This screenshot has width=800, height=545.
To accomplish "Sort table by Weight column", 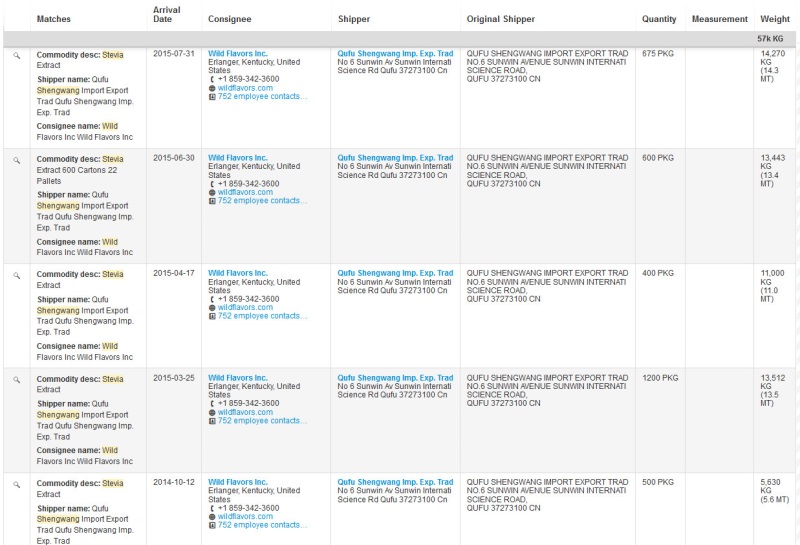I will (775, 19).
